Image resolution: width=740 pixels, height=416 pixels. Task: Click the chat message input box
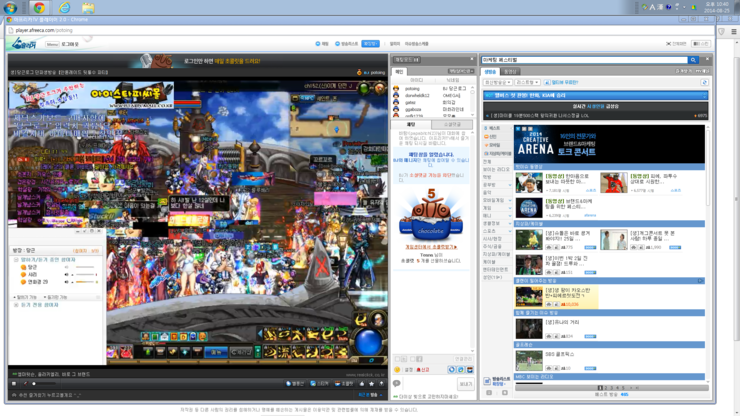pyautogui.click(x=429, y=384)
